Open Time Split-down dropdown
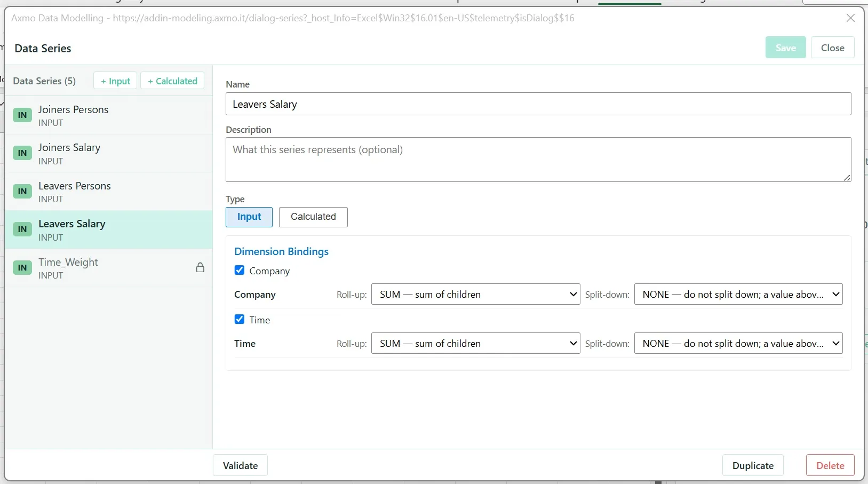The image size is (868, 484). pyautogui.click(x=738, y=343)
